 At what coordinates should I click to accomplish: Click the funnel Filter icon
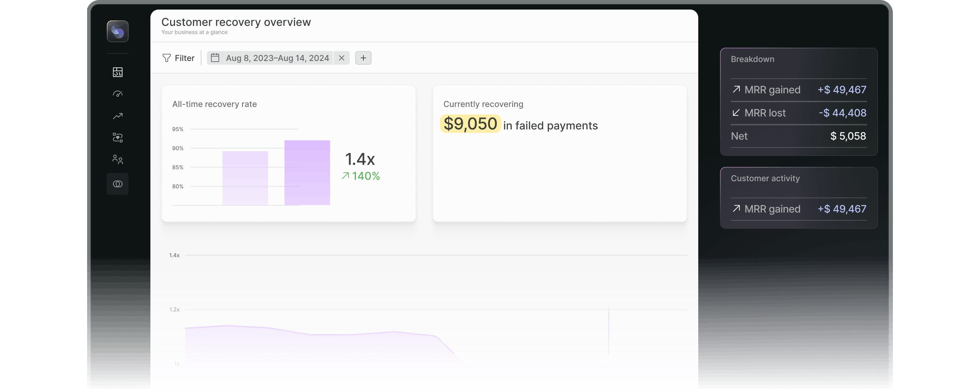pos(166,58)
